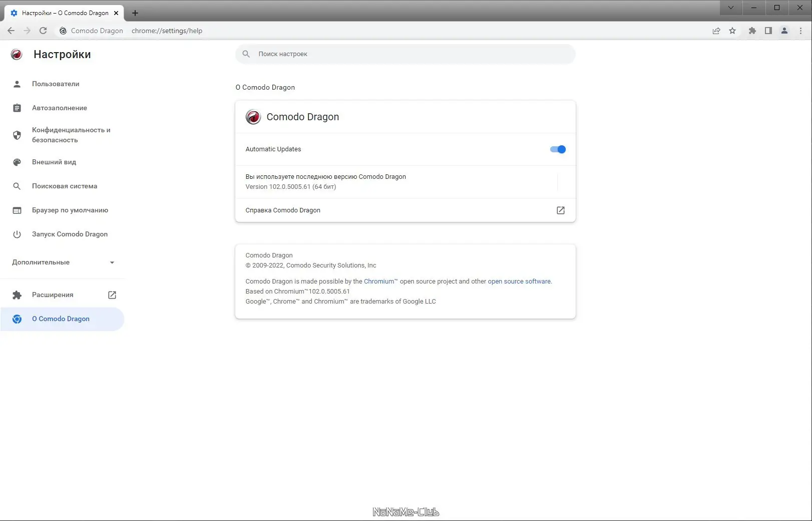Close the browser window
The image size is (812, 521).
(800, 8)
